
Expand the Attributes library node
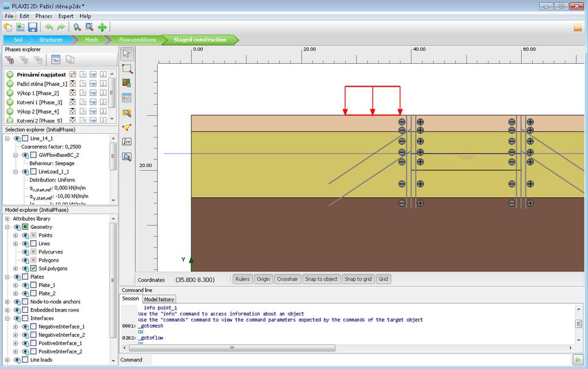coord(7,219)
